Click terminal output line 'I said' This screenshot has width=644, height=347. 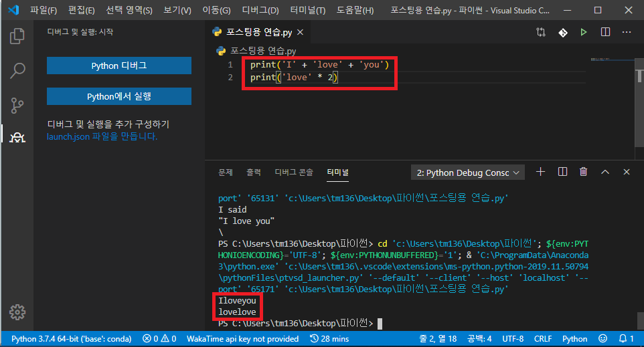pyautogui.click(x=232, y=209)
